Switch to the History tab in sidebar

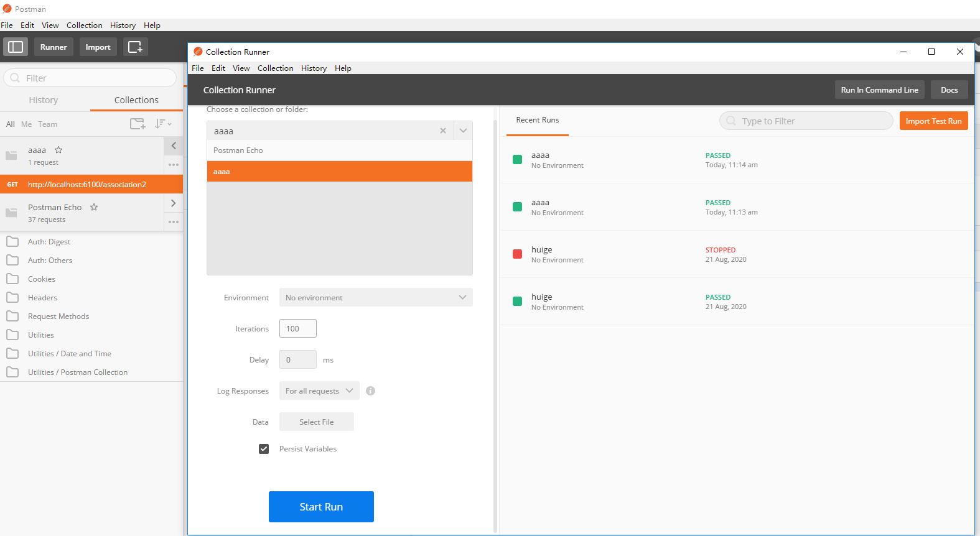(x=44, y=100)
